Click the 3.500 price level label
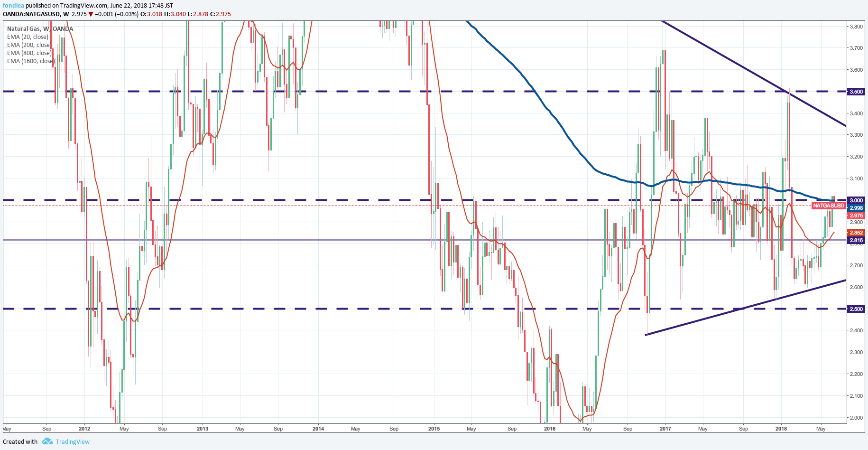The image size is (868, 450). coord(856,92)
